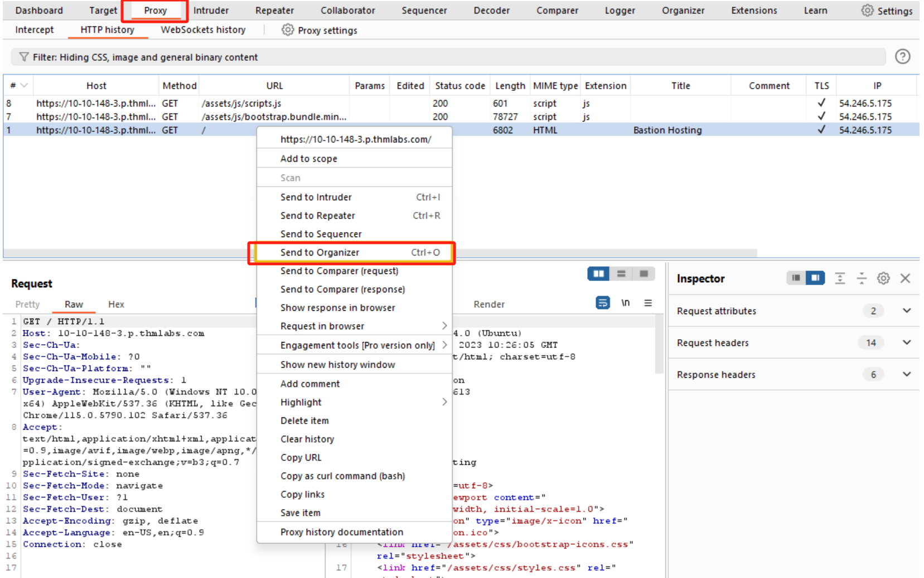This screenshot has width=924, height=578.
Task: Open the Inspector settings gear icon
Action: pos(883,278)
